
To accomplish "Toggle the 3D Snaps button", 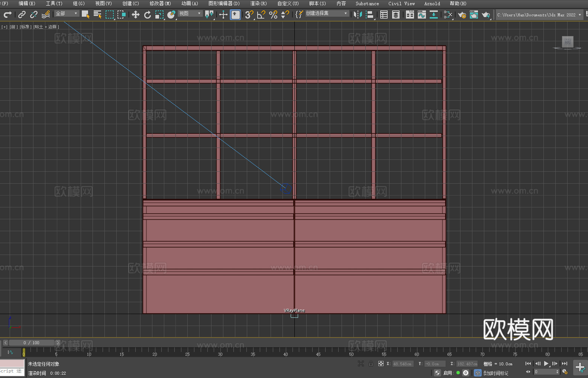I will pyautogui.click(x=249, y=14).
